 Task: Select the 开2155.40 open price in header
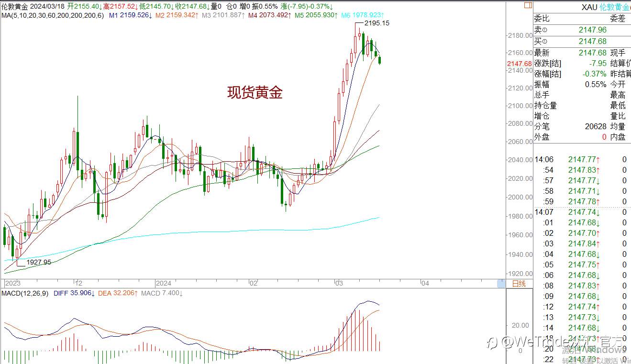coord(84,6)
